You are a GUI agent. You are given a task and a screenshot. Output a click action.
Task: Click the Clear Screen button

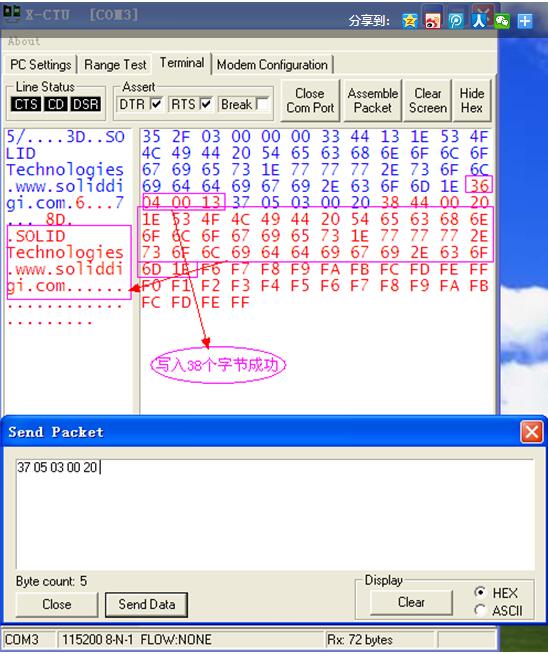(427, 101)
